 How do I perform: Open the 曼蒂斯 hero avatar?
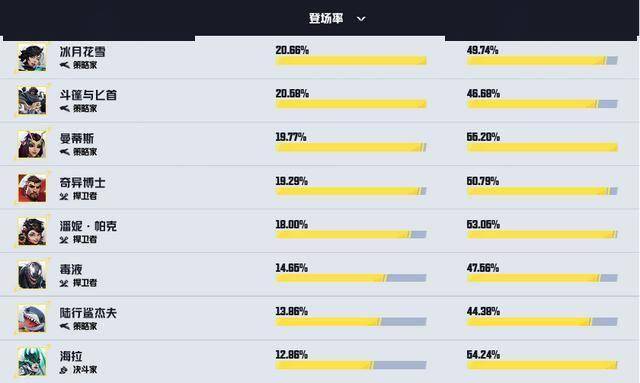(32, 144)
